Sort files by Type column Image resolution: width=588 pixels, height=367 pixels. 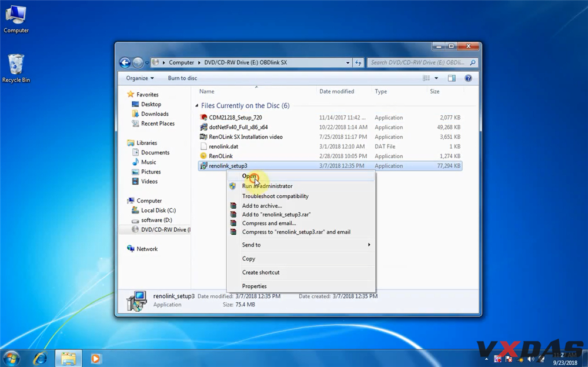point(380,91)
